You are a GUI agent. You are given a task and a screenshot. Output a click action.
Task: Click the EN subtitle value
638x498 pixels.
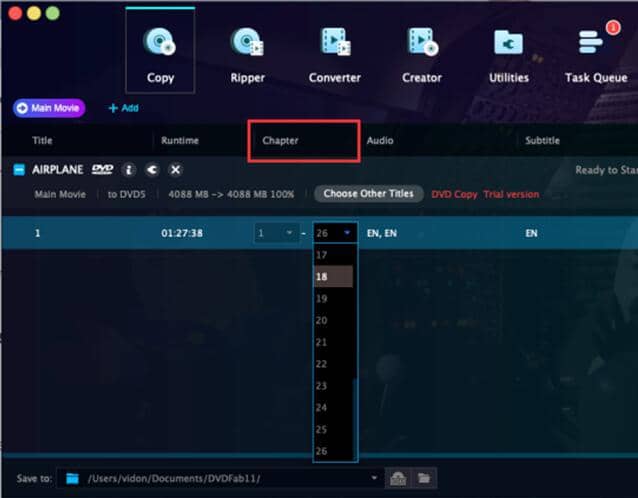pos(531,233)
